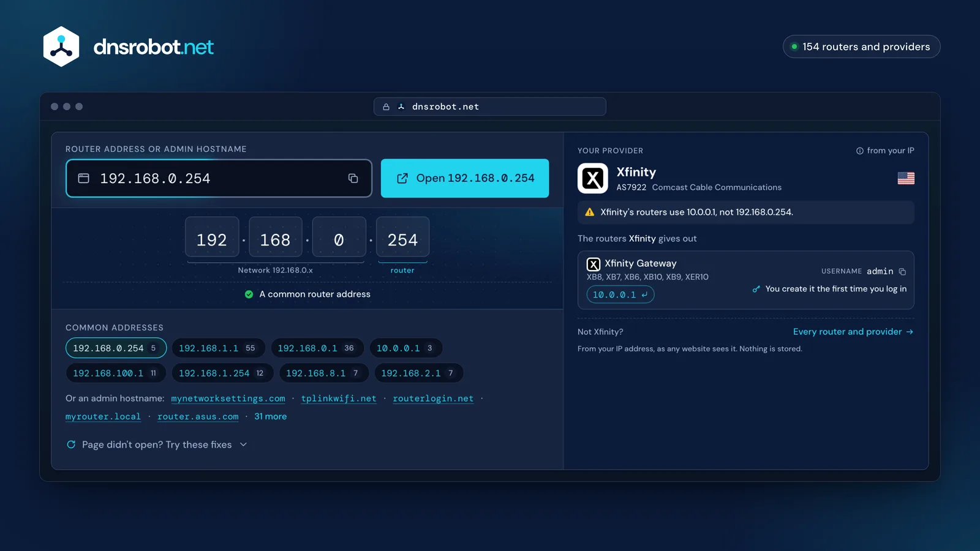This screenshot has width=980, height=551.
Task: Click the 254 router octet box
Action: tap(402, 237)
